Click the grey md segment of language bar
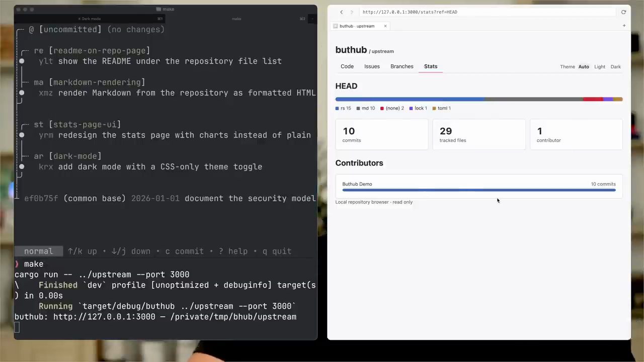Viewport: 644px width, 362px height. (x=533, y=100)
